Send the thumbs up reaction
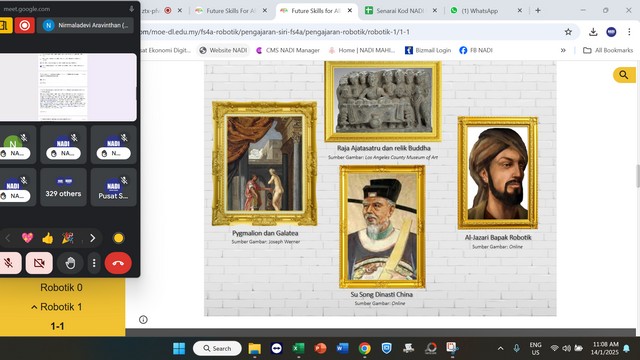The height and width of the screenshot is (360, 640). 47,238
